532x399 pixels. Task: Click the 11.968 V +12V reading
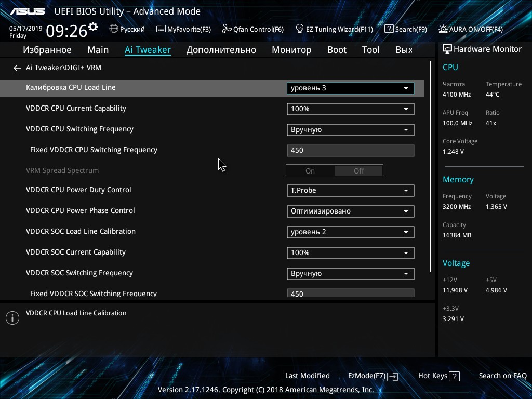[x=455, y=290]
